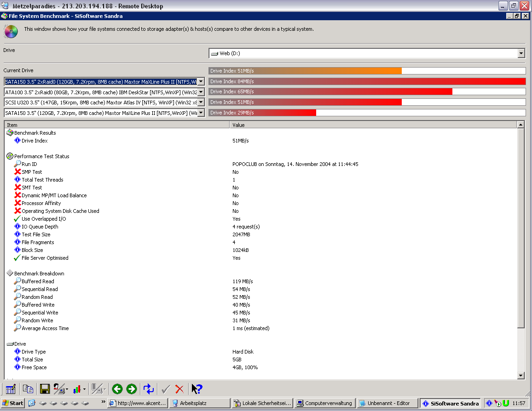Click the floppy disk save icon
This screenshot has width=532, height=411.
(x=45, y=389)
